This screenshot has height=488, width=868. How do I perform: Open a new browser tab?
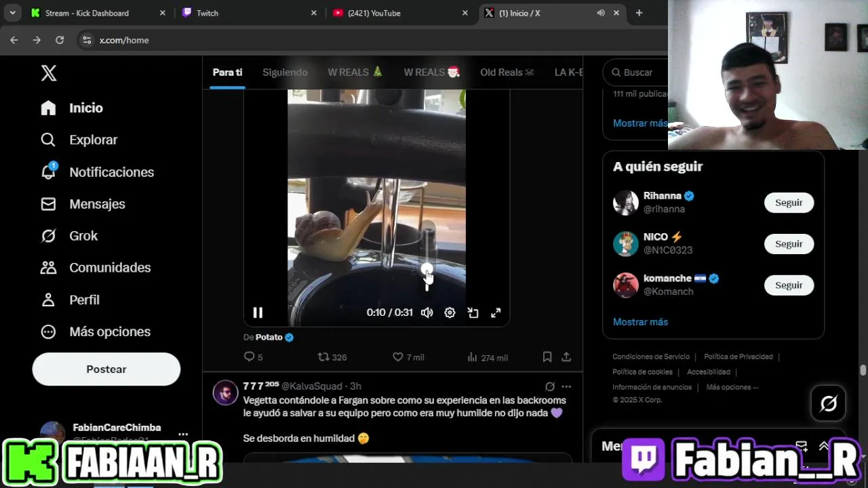tap(639, 13)
